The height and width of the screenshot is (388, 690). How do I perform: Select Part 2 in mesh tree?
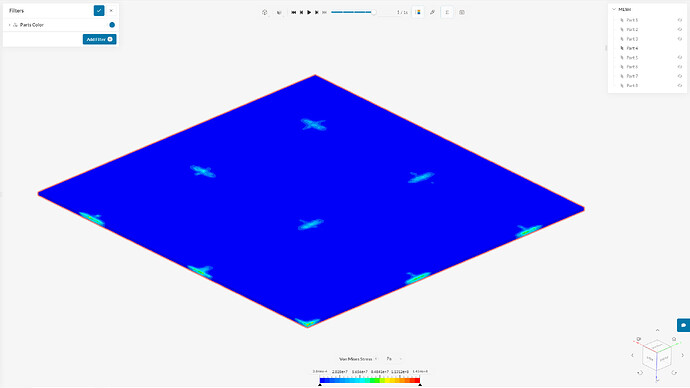coord(632,29)
